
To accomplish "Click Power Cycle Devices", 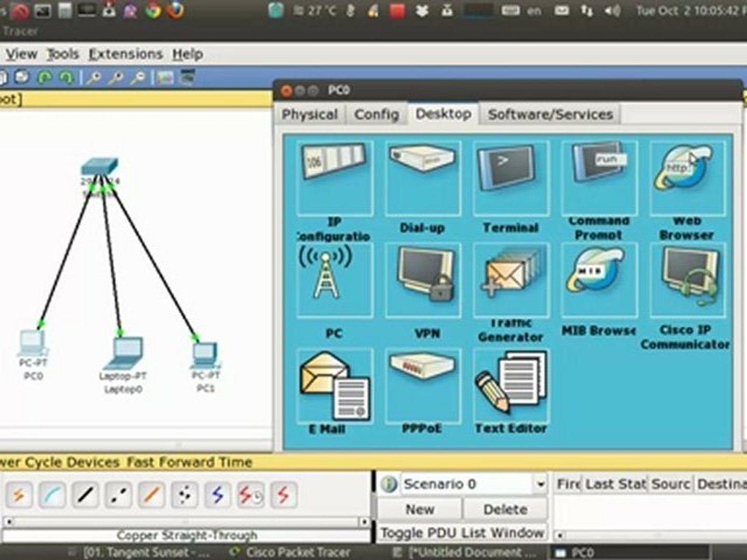I will click(x=60, y=462).
